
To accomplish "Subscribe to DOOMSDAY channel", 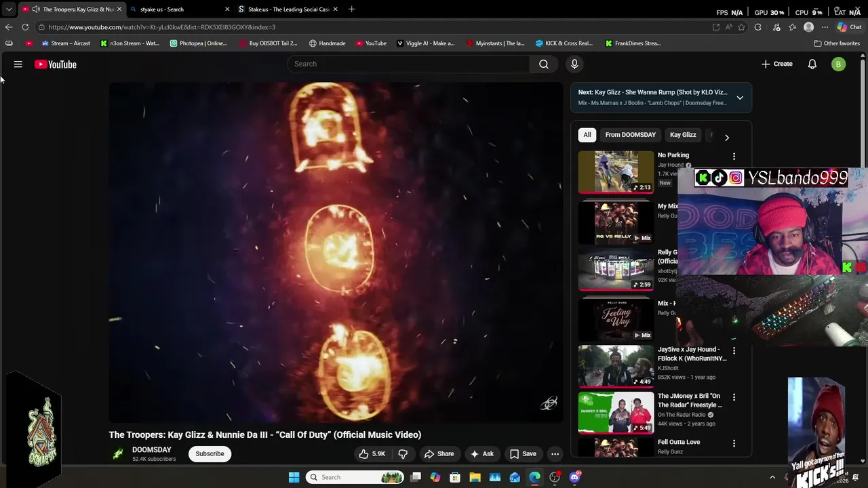I will [x=210, y=454].
